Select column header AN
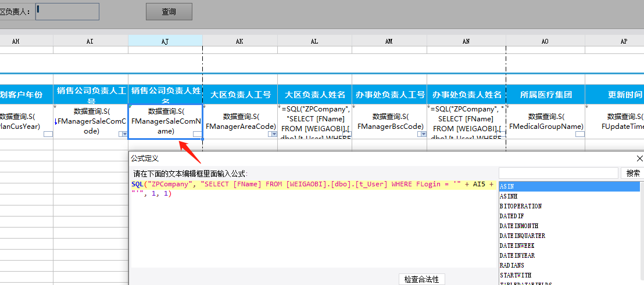 (x=467, y=41)
